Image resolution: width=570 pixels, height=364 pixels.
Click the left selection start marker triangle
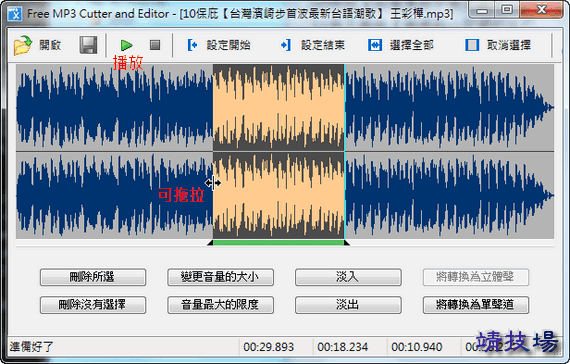tap(210, 243)
